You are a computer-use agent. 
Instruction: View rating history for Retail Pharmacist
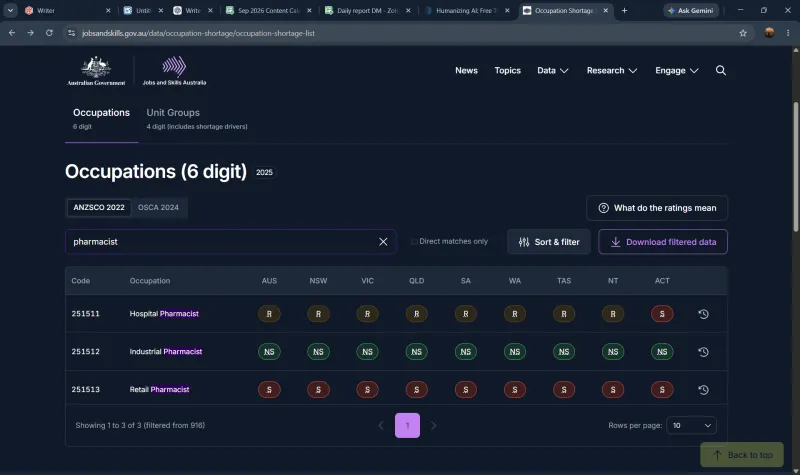tap(703, 390)
